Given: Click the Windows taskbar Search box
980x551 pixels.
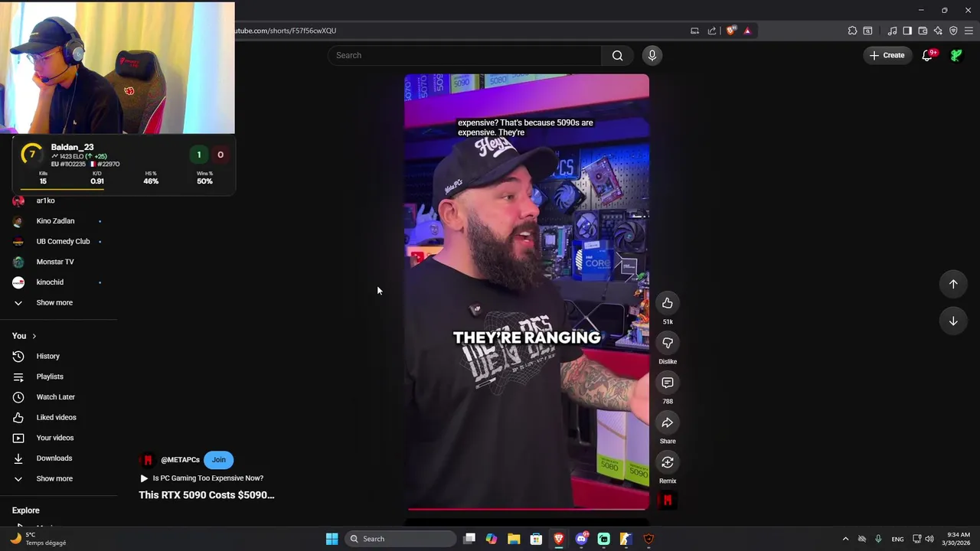Looking at the screenshot, I should tap(400, 539).
